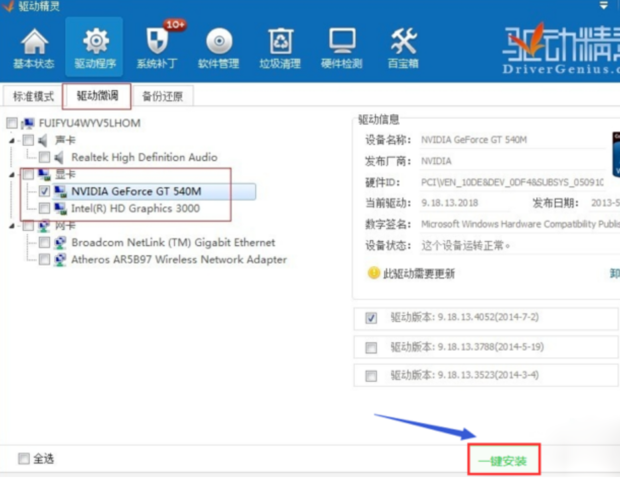Select NVIDIA GeForce GT 540M row
The image size is (620, 479).
click(154, 192)
